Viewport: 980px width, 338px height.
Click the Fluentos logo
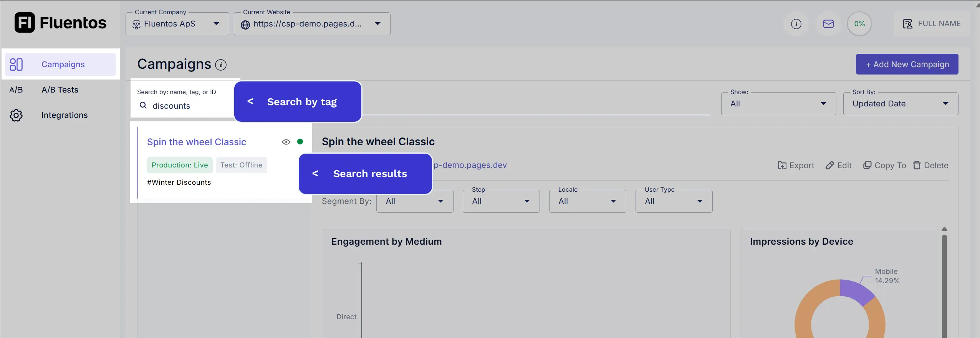[x=60, y=23]
